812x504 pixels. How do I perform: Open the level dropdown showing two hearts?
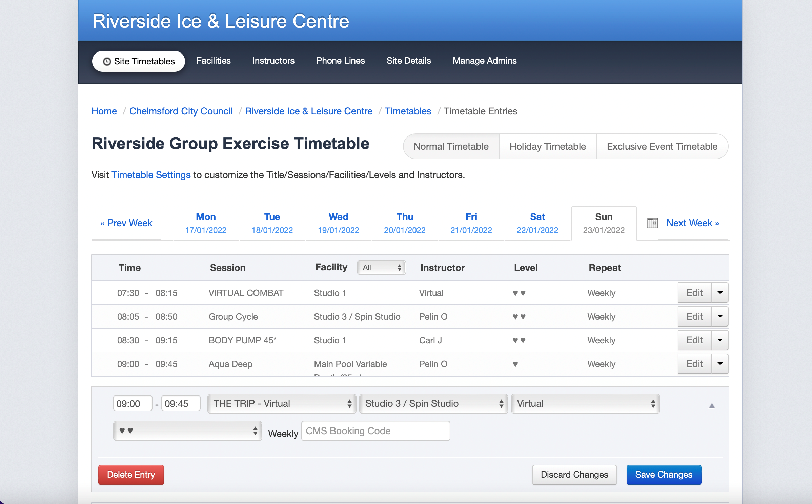pyautogui.click(x=188, y=431)
